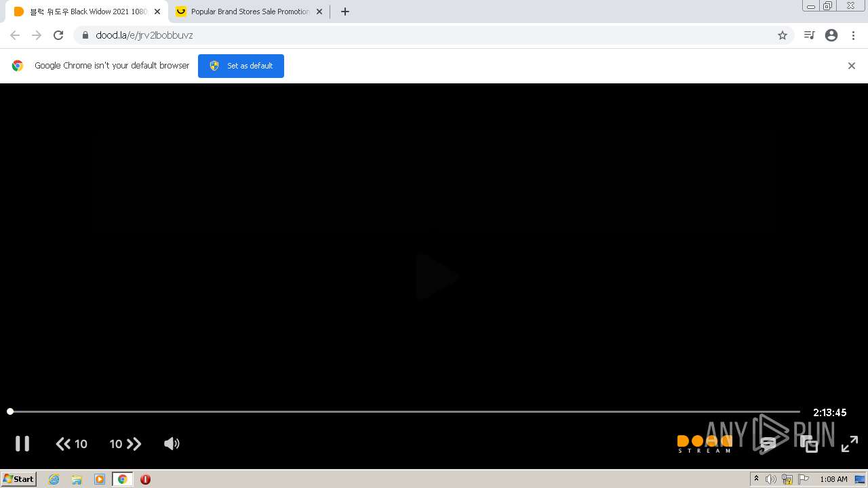Click the taskbar clock 1:08 AM
This screenshot has width=868, height=488.
833,479
